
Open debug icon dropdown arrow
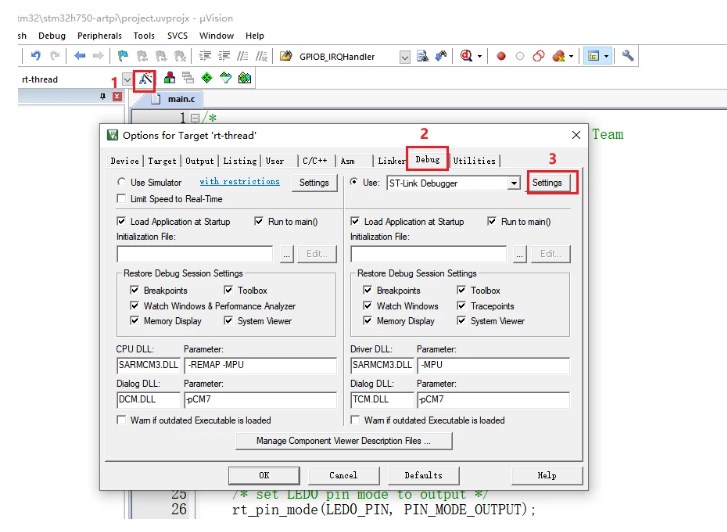pyautogui.click(x=479, y=56)
